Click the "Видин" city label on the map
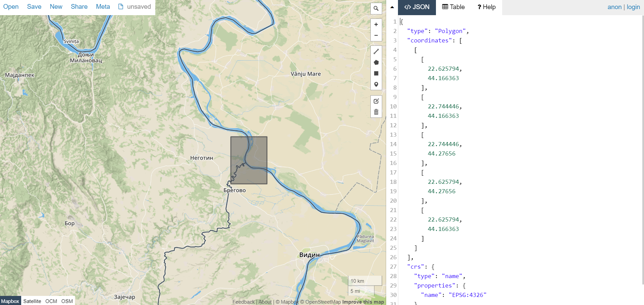 click(x=310, y=255)
